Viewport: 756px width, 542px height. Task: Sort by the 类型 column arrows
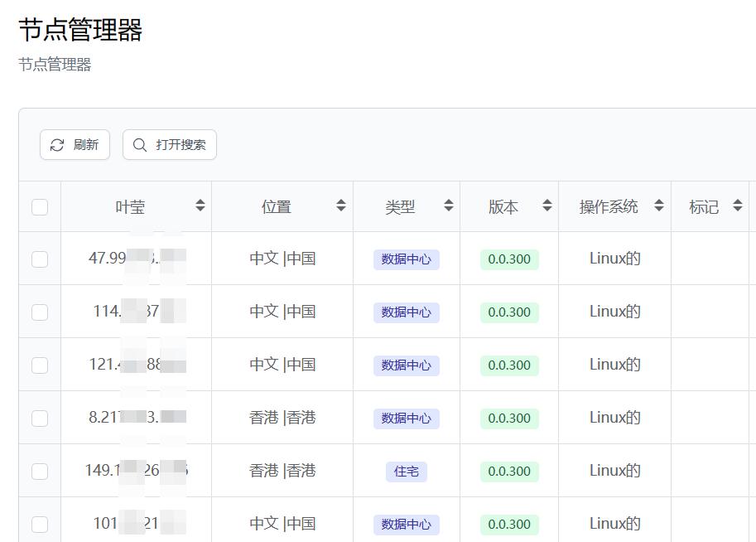(x=449, y=206)
